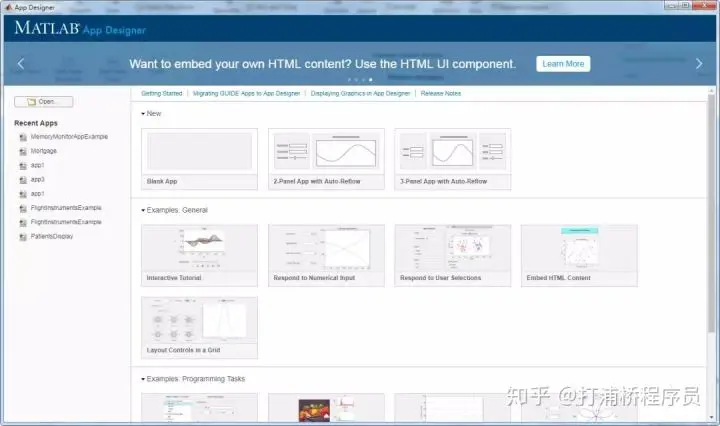Collapse the New section
This screenshot has height=426, width=720.
[x=143, y=113]
